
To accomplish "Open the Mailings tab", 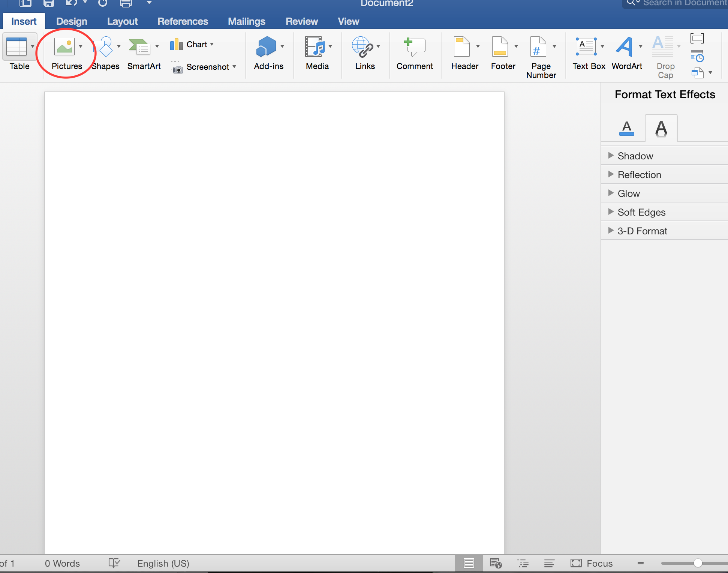I will click(246, 21).
